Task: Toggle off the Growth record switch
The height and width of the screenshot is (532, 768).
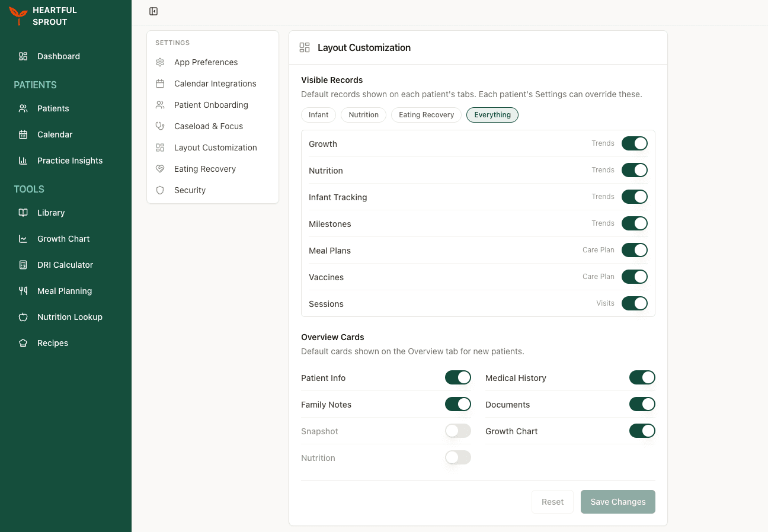Action: point(635,143)
